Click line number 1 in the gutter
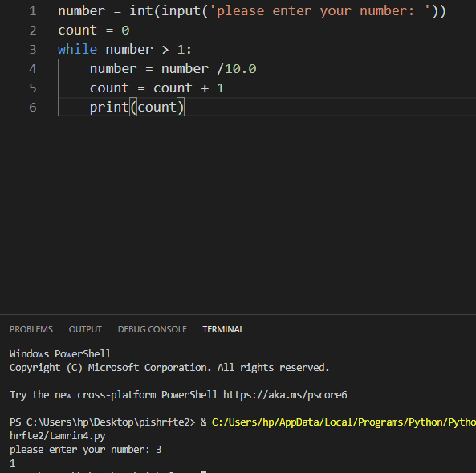 tap(33, 11)
